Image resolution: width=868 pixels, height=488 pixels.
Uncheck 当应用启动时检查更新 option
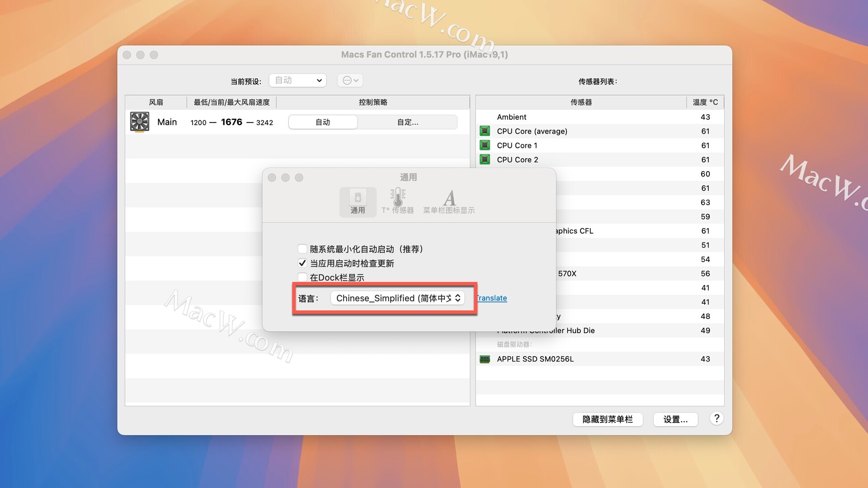tap(302, 263)
